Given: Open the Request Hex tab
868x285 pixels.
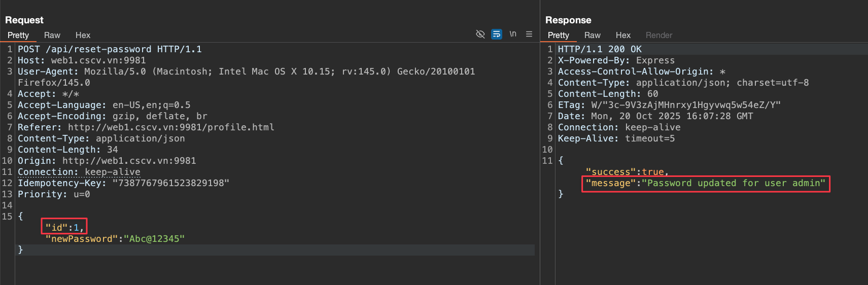Looking at the screenshot, I should pyautogui.click(x=83, y=35).
